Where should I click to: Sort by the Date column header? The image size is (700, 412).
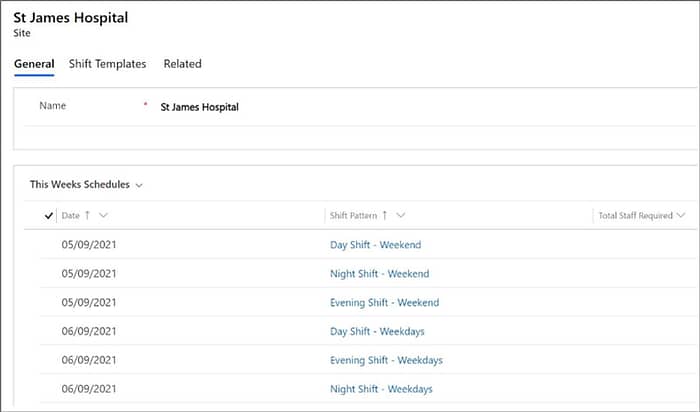tap(71, 216)
